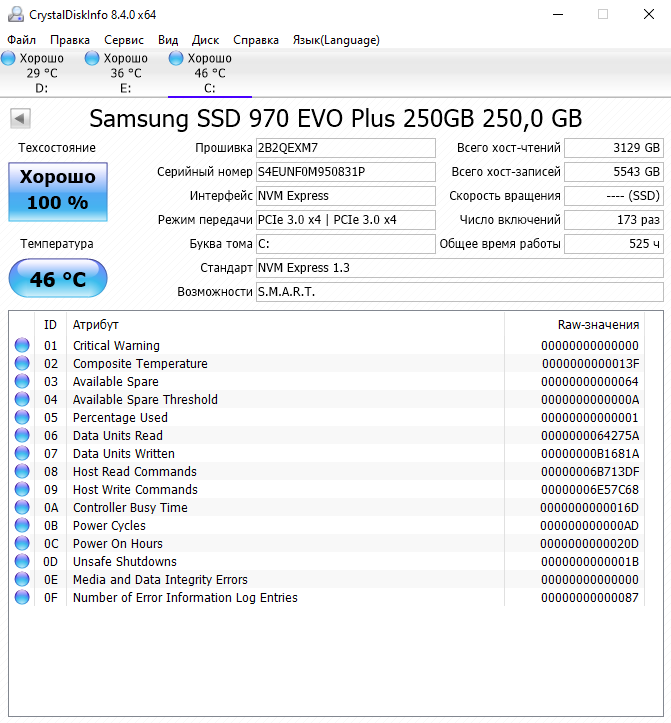The image size is (671, 723).
Task: Click host writes value 5543 GB
Action: 614,172
